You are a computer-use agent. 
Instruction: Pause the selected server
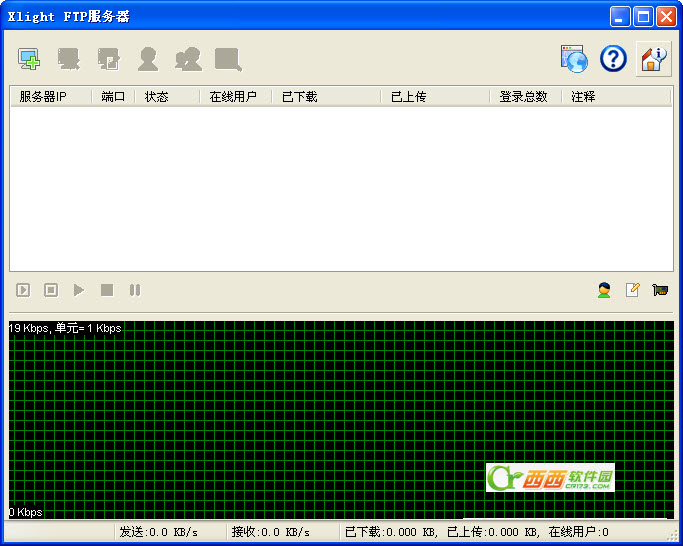[x=135, y=290]
